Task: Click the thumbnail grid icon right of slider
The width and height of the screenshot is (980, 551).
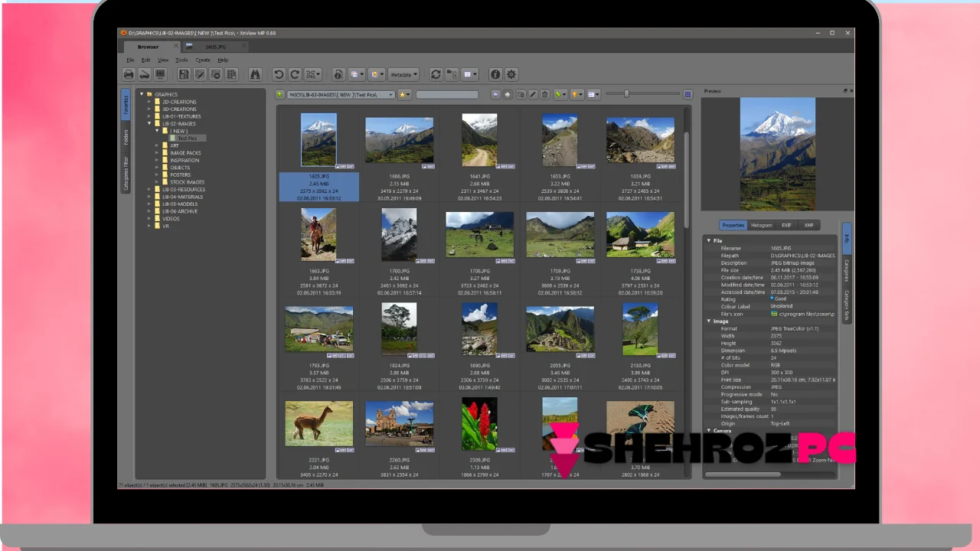Action: (x=688, y=94)
